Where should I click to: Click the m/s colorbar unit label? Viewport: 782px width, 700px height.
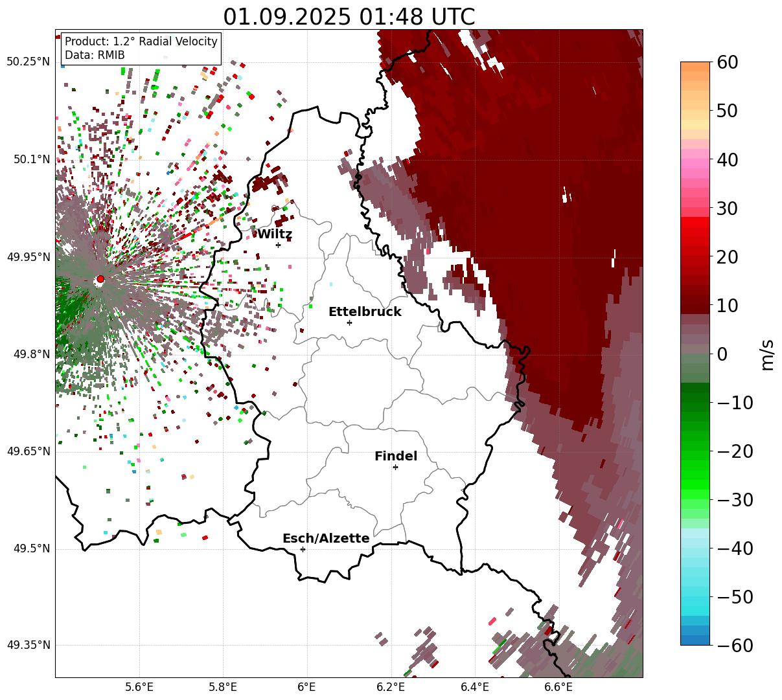coord(768,354)
